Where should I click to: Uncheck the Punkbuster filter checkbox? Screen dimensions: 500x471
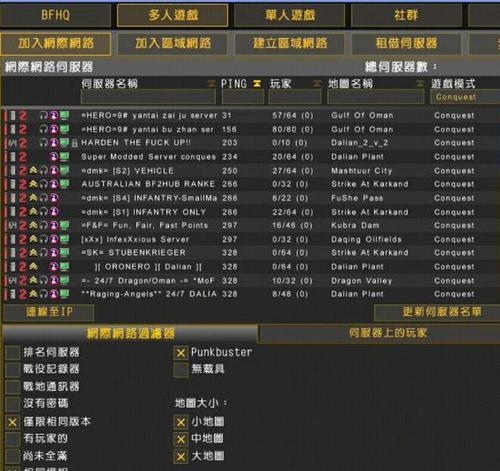(x=181, y=353)
